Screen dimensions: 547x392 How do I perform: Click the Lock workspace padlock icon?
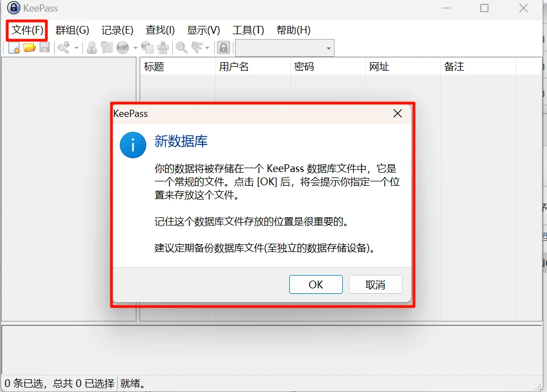(224, 48)
